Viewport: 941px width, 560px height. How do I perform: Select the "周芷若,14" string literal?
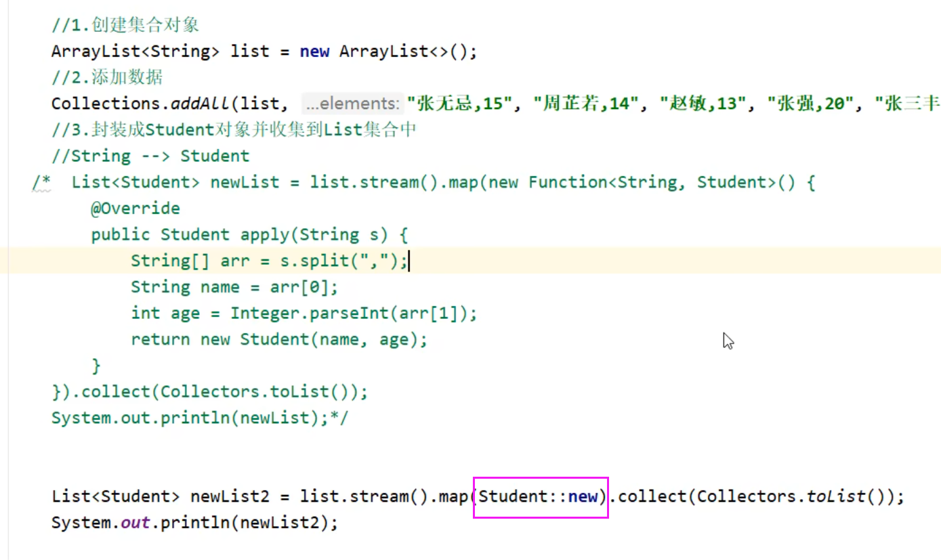coord(587,104)
